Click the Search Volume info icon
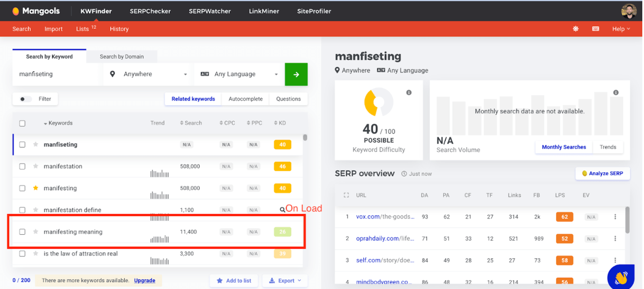Viewport: 644px width, 289px height. (x=616, y=93)
